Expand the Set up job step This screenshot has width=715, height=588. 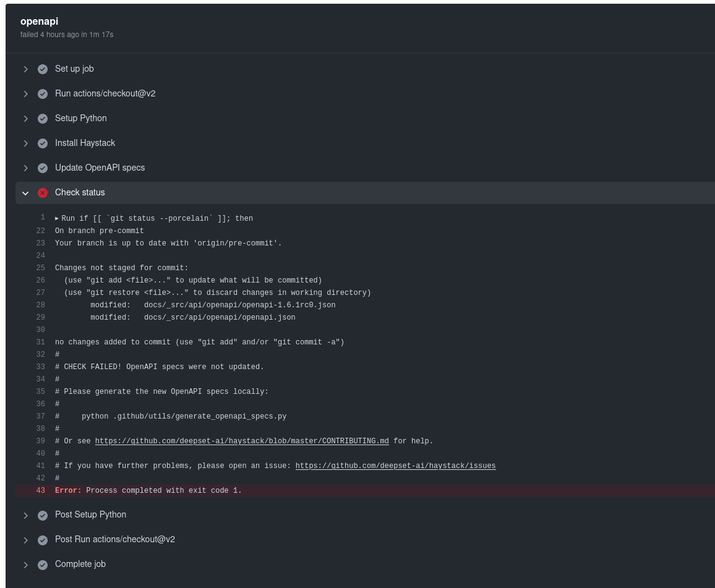click(x=25, y=69)
